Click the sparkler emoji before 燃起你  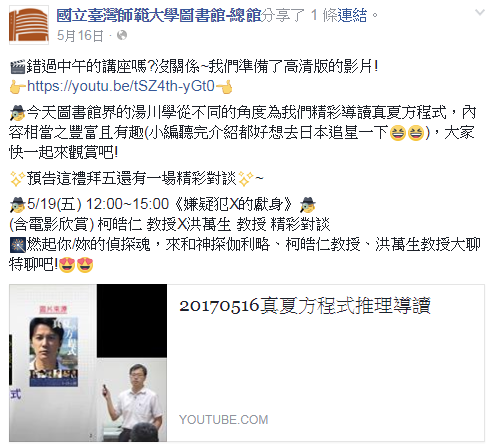pyautogui.click(x=18, y=245)
